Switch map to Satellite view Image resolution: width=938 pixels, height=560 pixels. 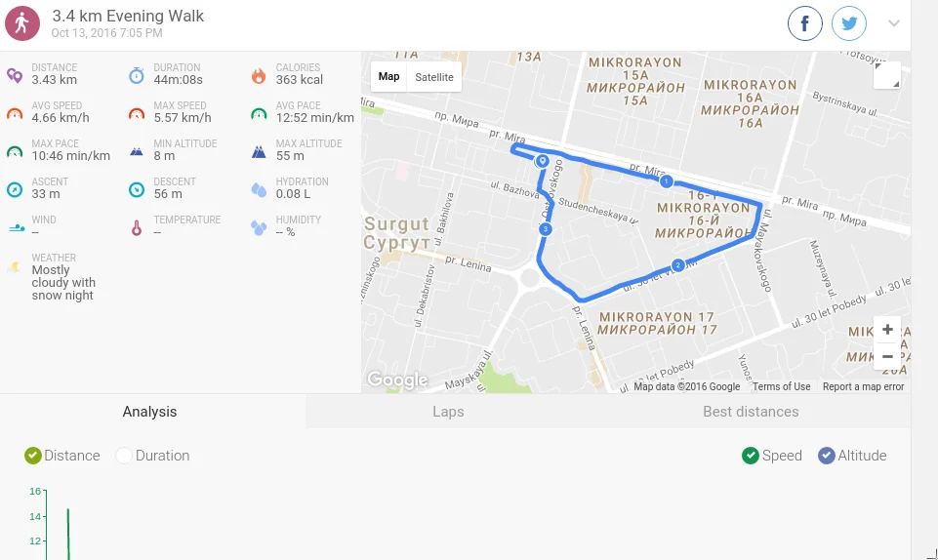[x=434, y=77]
